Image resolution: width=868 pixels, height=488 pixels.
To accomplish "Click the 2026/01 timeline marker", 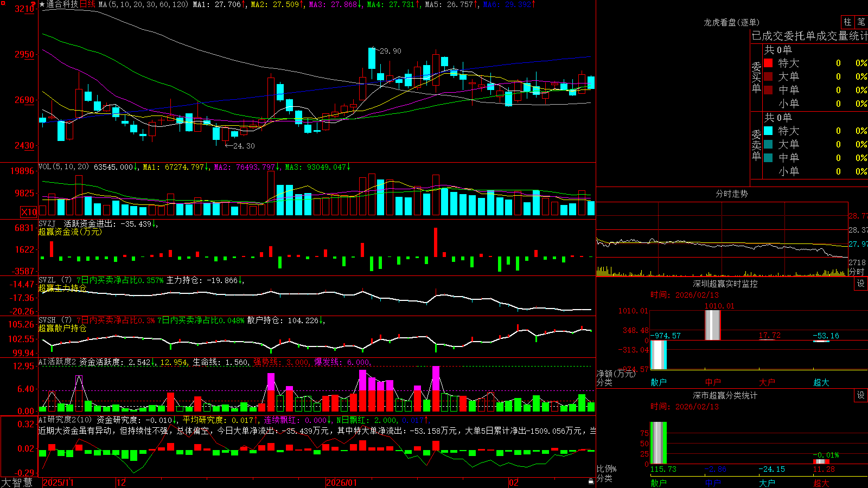I will (342, 483).
